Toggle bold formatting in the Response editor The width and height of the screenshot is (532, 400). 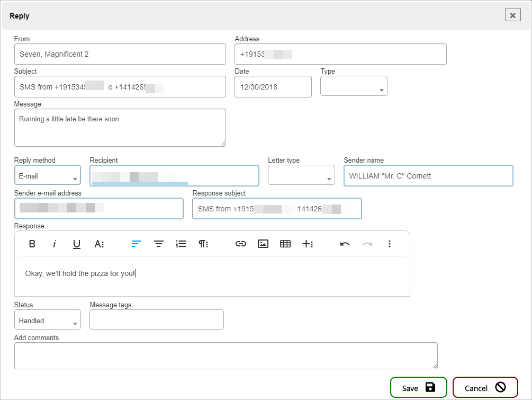pyautogui.click(x=32, y=244)
